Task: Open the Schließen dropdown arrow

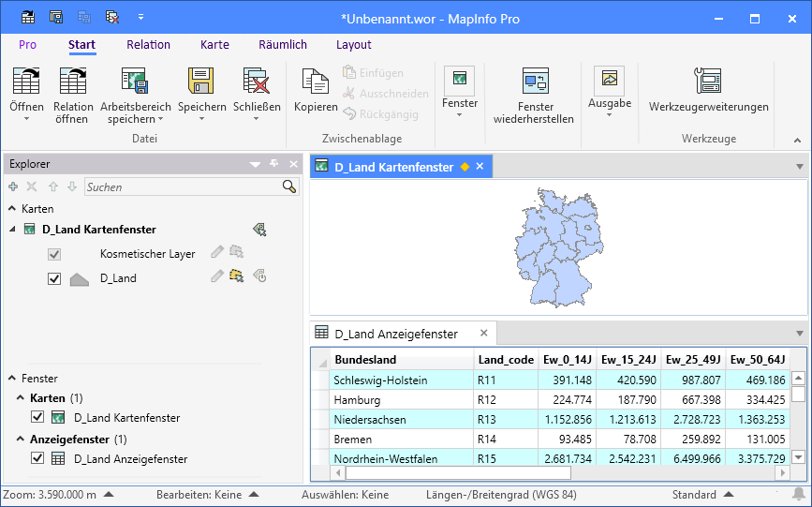Action: click(x=257, y=119)
